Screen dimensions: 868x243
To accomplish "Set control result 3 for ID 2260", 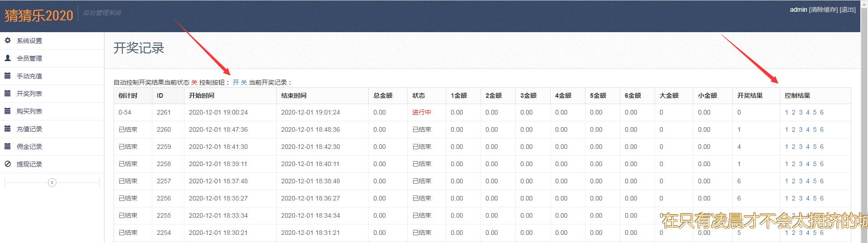I will pos(801,129).
